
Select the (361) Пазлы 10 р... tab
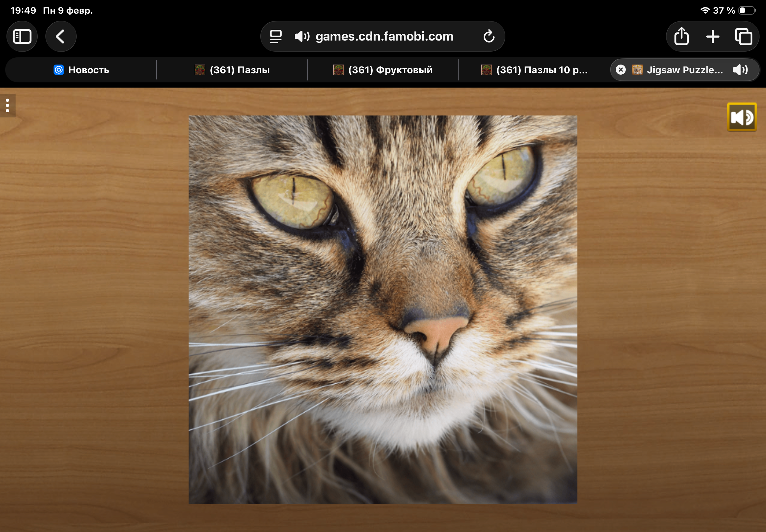(534, 70)
